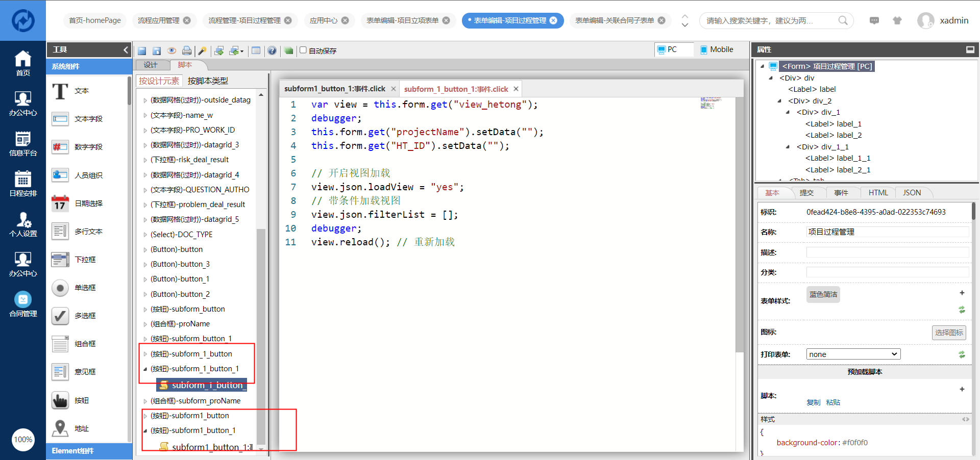The width and height of the screenshot is (980, 460).
Task: Click the preview eye icon in toolbar
Action: click(171, 50)
